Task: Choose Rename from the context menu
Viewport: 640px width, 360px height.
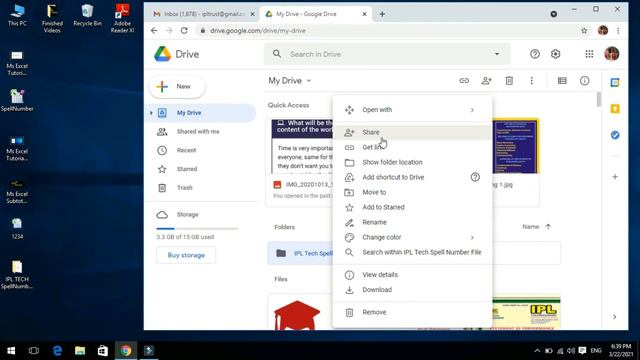Action: click(412, 222)
